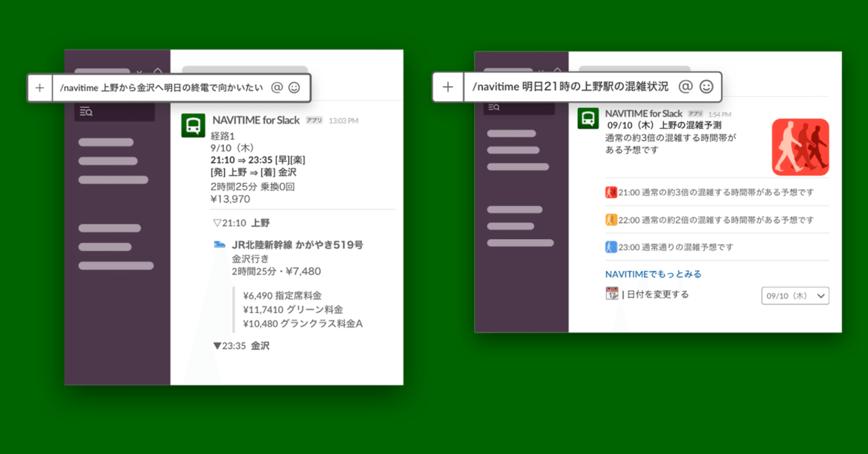Viewport: 868px width, 454px height.
Task: Click the @ mention icon in the left input bar
Action: click(x=279, y=87)
